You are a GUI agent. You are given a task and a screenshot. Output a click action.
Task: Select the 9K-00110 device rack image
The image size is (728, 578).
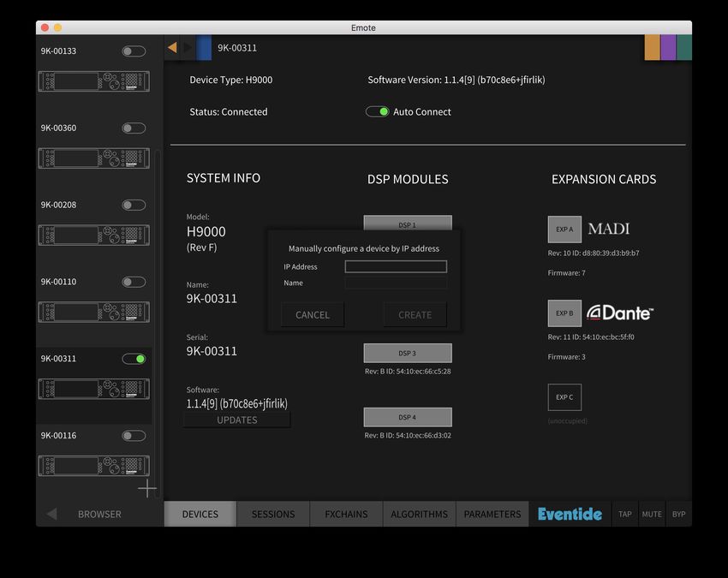point(94,312)
